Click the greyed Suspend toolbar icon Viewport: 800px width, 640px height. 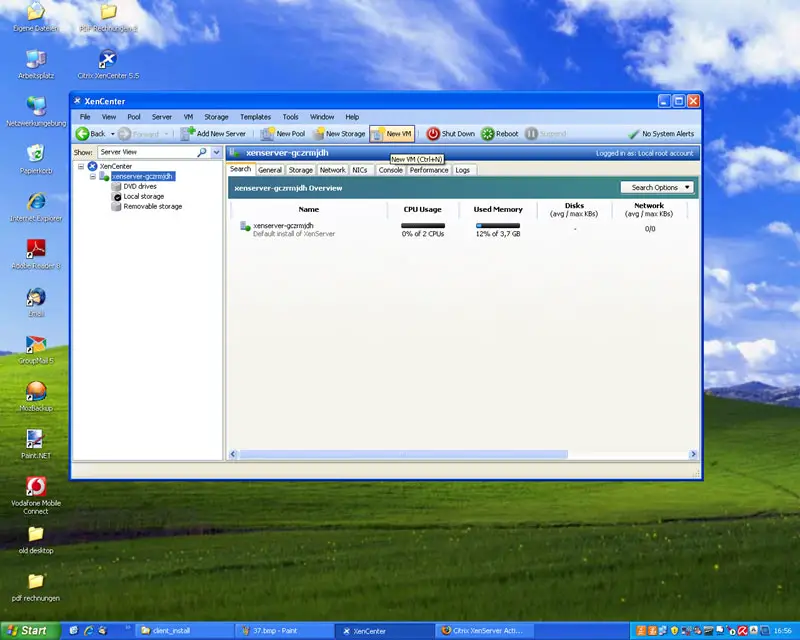tap(531, 134)
